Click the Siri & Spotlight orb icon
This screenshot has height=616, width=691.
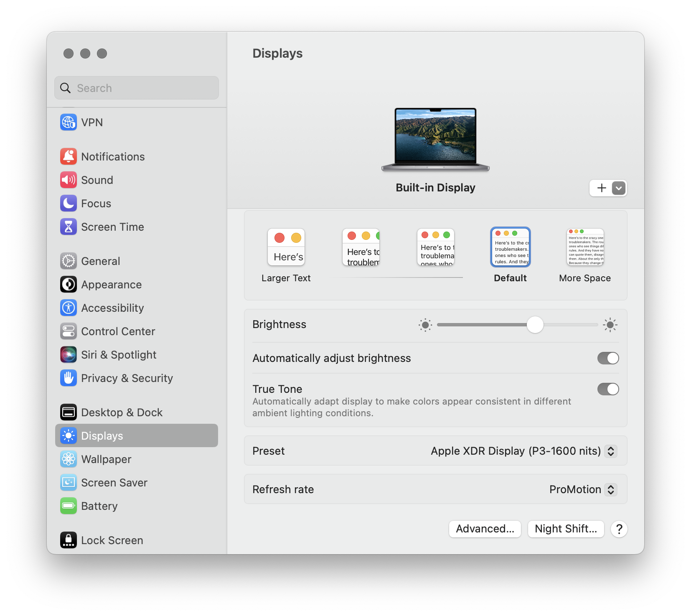69,355
